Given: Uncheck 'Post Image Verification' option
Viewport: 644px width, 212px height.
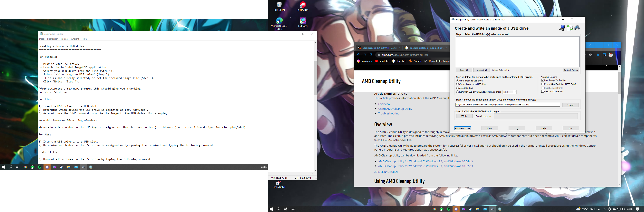Looking at the screenshot, I should [x=542, y=80].
